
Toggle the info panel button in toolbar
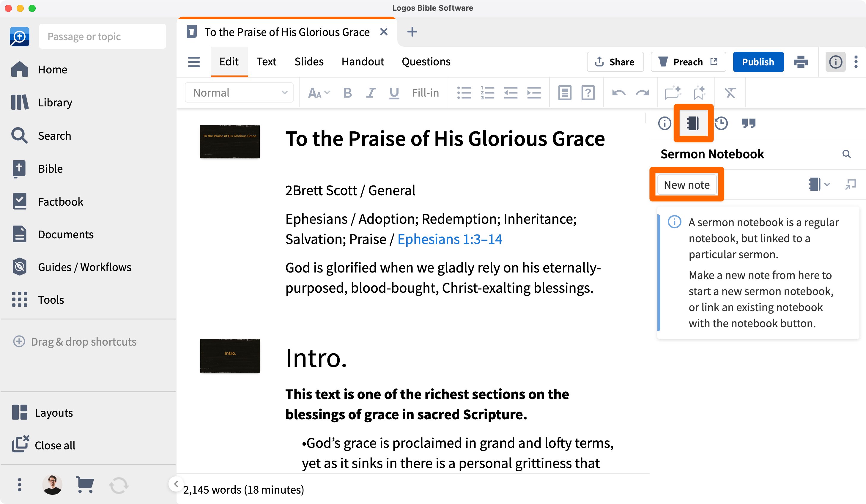pyautogui.click(x=835, y=62)
